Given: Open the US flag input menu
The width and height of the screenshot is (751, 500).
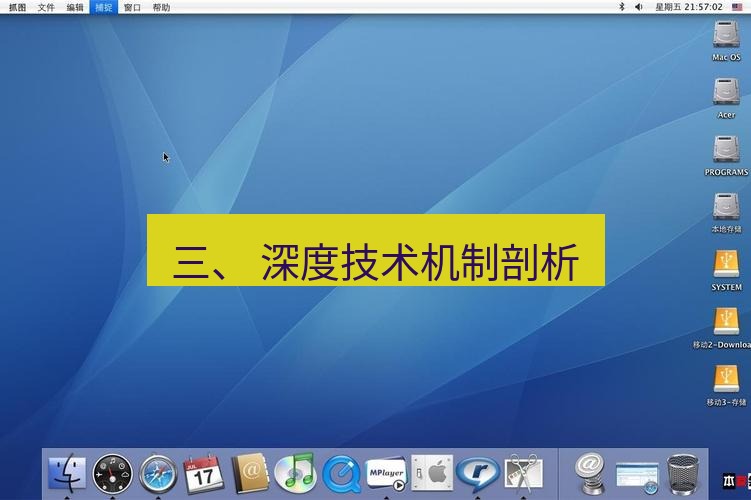Looking at the screenshot, I should (737, 7).
